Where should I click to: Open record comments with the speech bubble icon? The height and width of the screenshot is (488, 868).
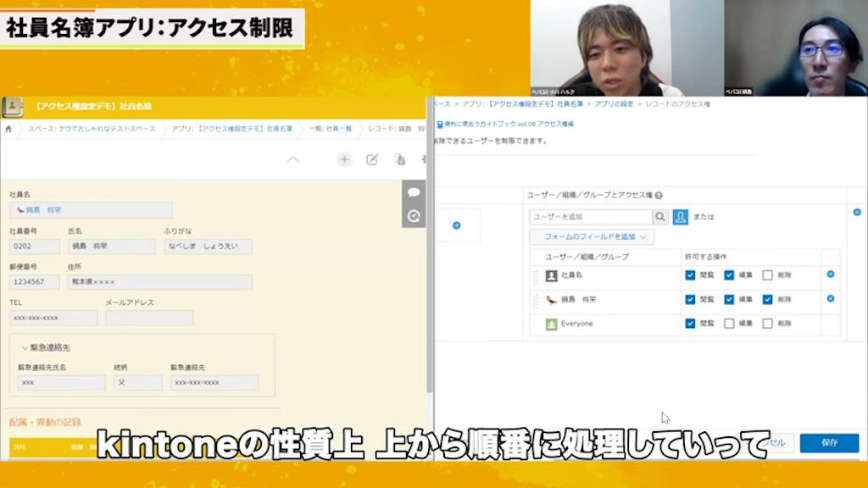click(x=413, y=192)
